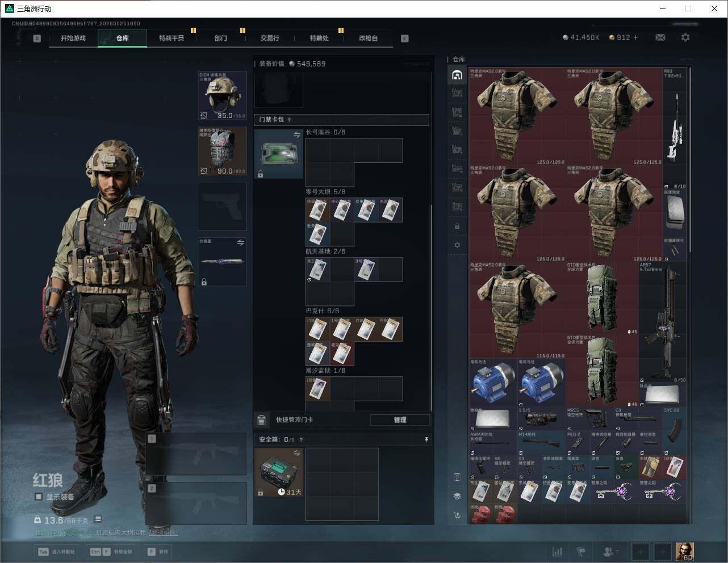Click the stacked layers icon in warehouse sidebar
728x563 pixels.
pos(457,496)
